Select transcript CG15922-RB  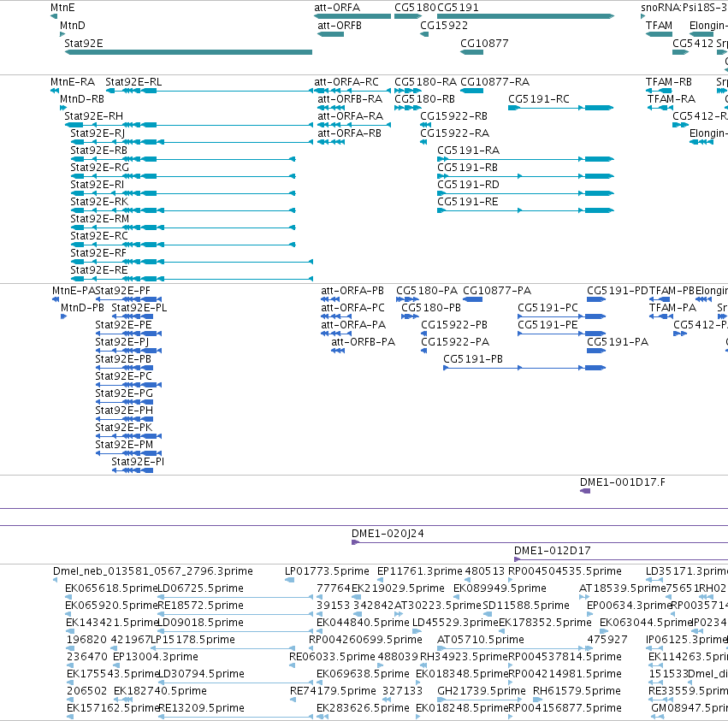pyautogui.click(x=426, y=125)
